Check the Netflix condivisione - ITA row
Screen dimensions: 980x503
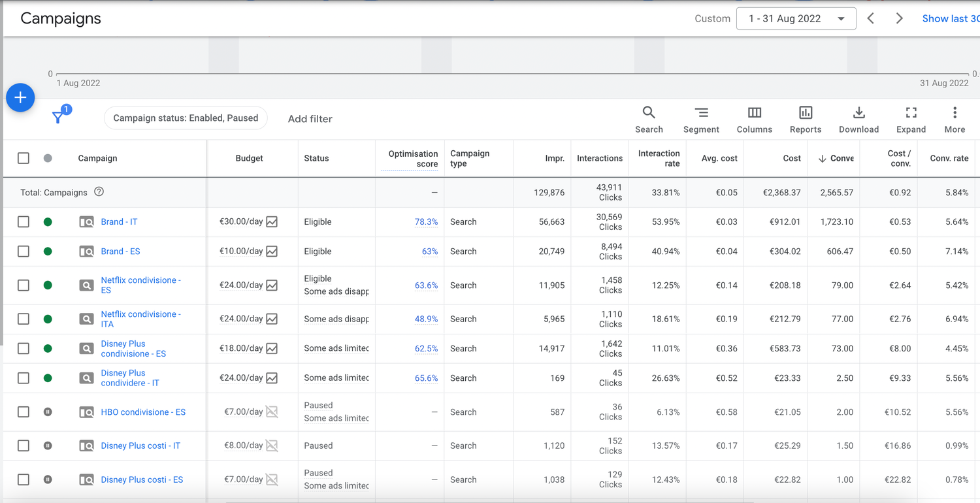coord(24,319)
